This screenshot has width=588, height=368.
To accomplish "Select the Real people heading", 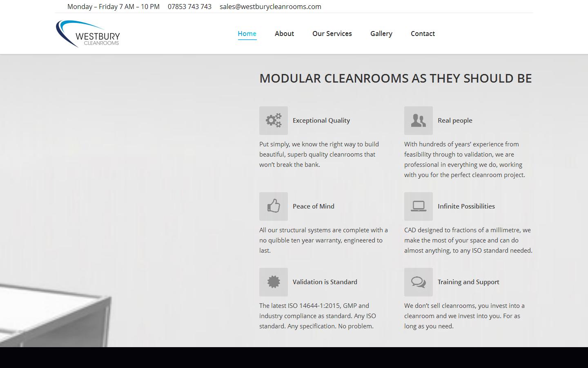I will pos(455,120).
